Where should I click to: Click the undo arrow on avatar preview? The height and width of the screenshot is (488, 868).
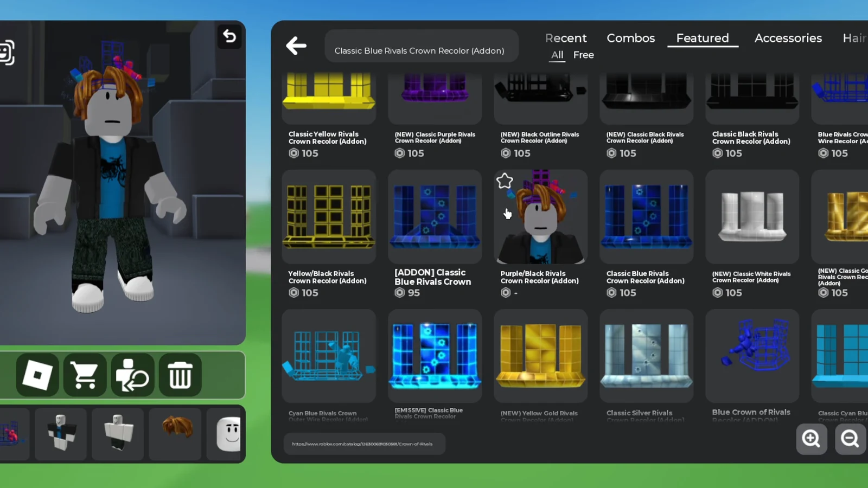229,36
